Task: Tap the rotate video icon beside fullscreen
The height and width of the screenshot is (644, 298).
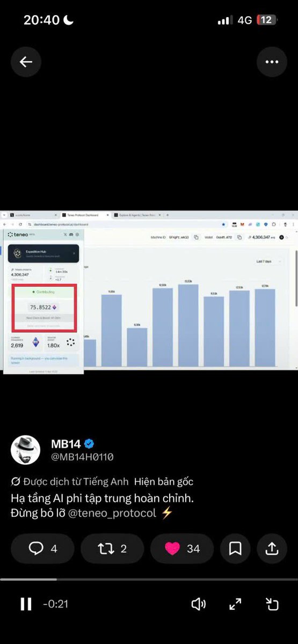Action: pyautogui.click(x=272, y=604)
